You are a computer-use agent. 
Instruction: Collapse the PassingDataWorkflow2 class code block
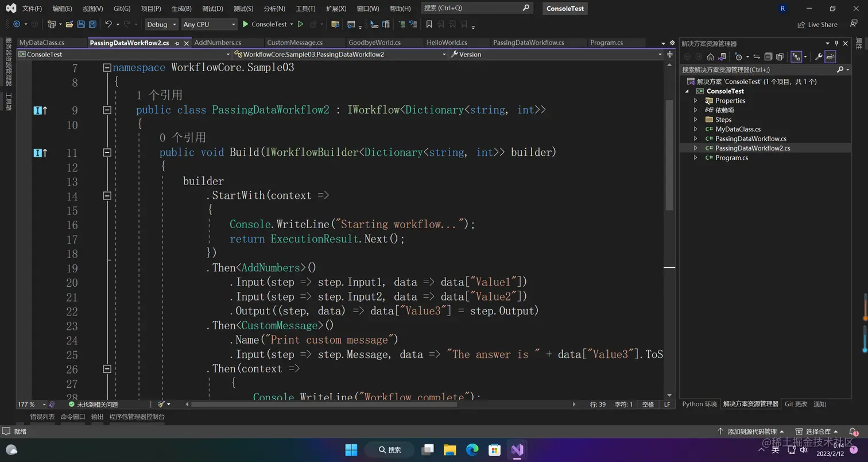click(107, 110)
